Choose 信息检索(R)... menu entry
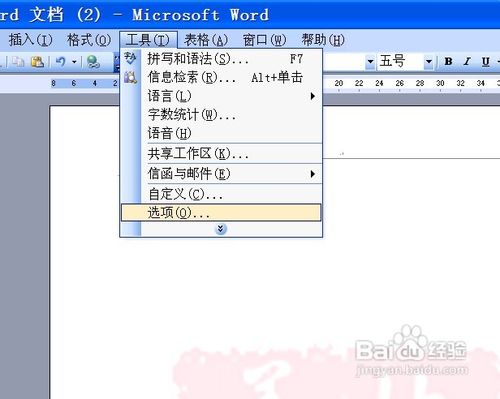 pos(221,78)
